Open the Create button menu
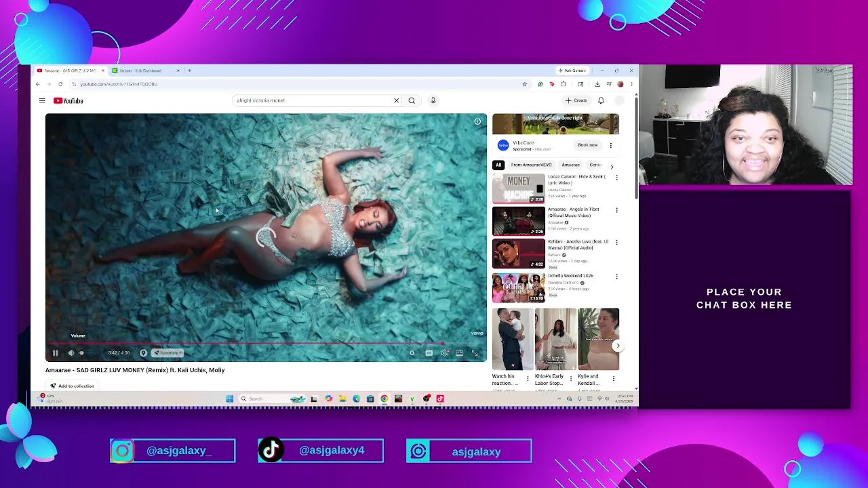This screenshot has height=488, width=868. pos(576,100)
